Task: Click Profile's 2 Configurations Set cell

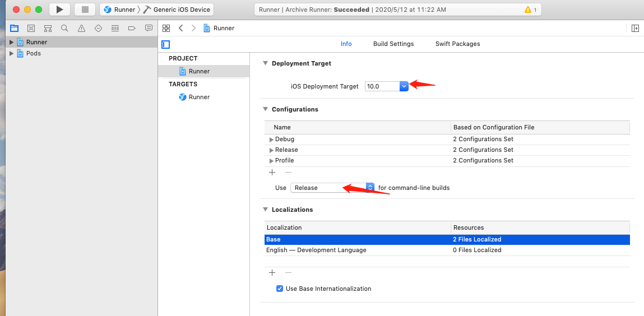Action: pos(483,160)
